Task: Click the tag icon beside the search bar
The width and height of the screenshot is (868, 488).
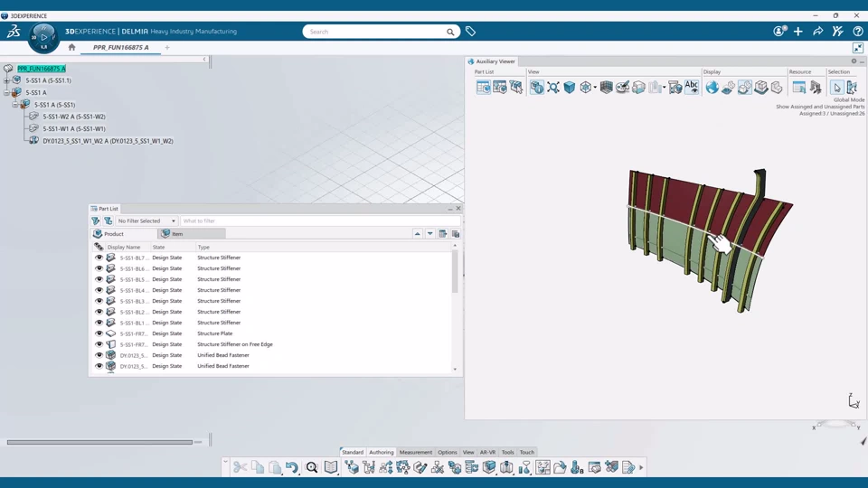Action: click(470, 32)
